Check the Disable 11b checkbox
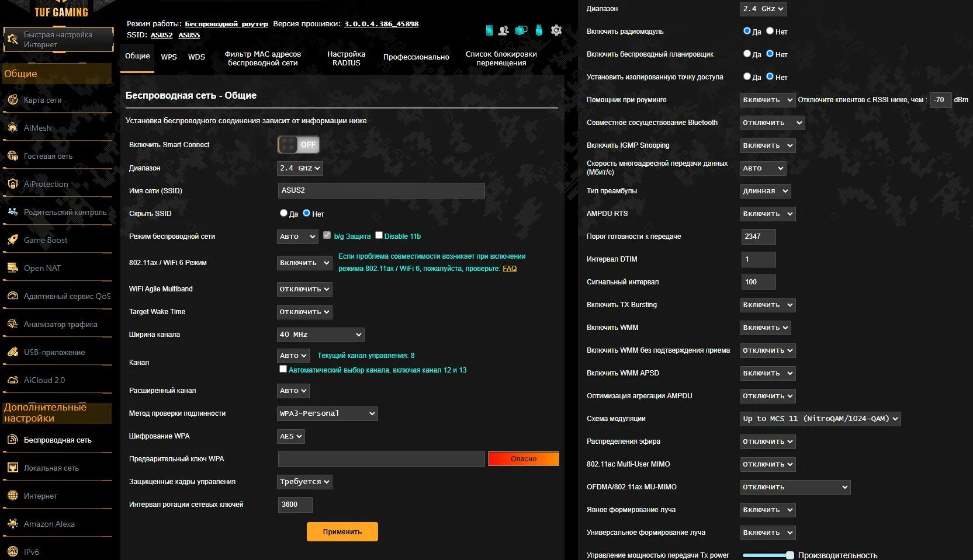 (x=379, y=235)
